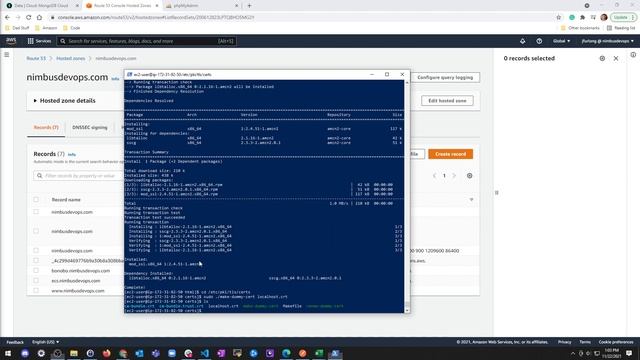Image resolution: width=640 pixels, height=360 pixels.
Task: Click the Windows Start button
Action: point(8,353)
